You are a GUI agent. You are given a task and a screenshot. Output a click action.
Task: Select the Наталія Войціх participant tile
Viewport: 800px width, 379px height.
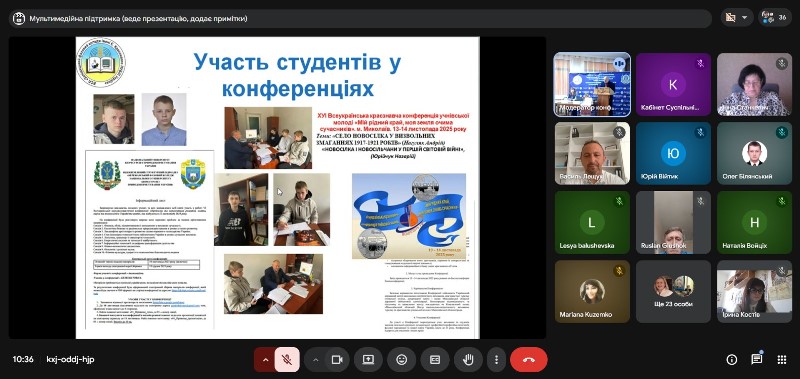click(754, 222)
